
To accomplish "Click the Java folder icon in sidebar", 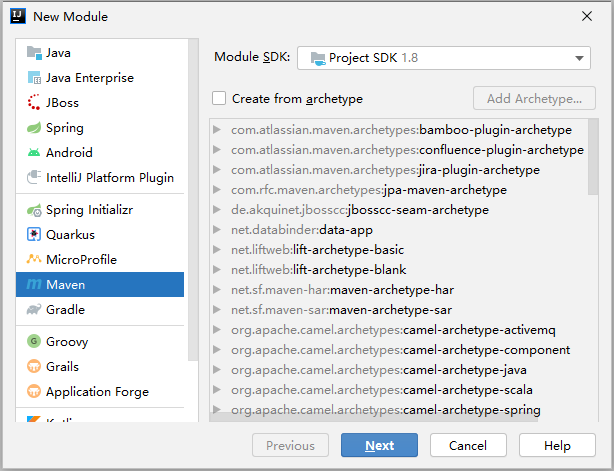I will click(x=34, y=53).
